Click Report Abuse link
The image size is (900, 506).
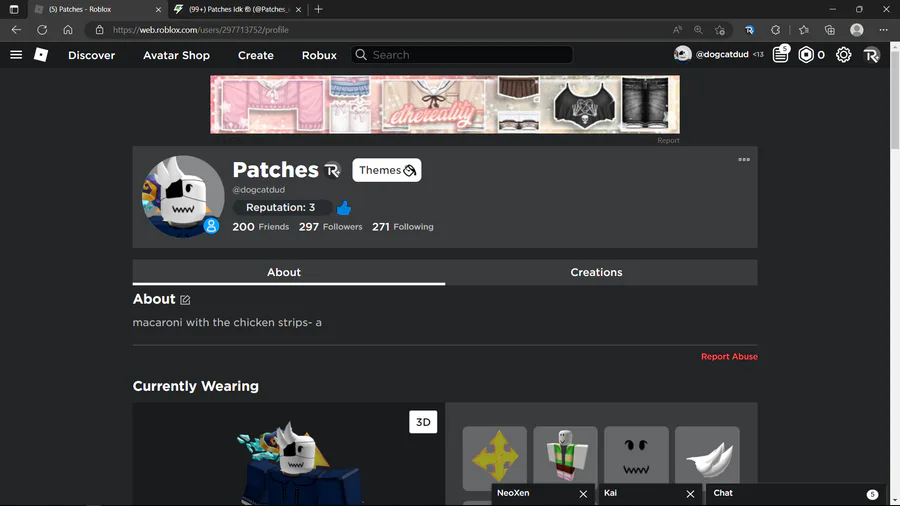click(x=729, y=356)
